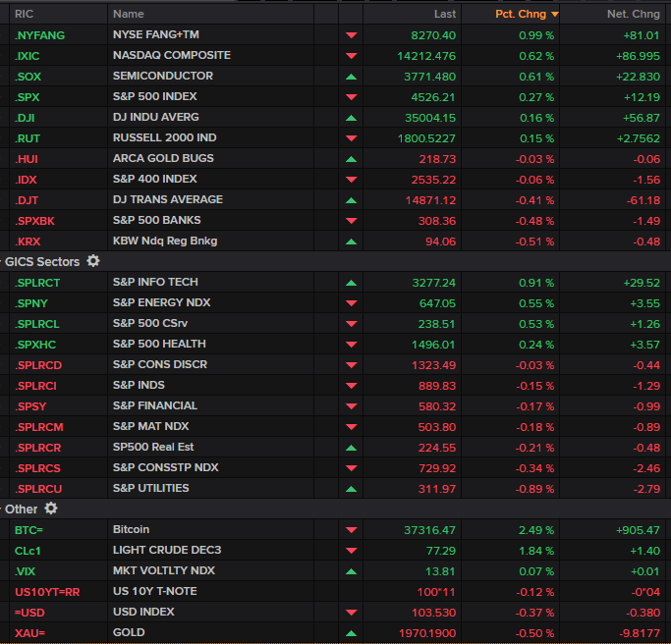Click the US 10Y T-NOTE name cell
Viewport: 671px width, 644px height.
(x=155, y=591)
